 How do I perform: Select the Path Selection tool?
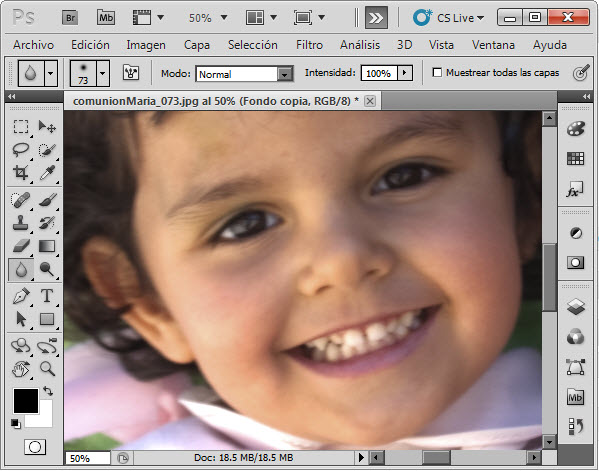tap(21, 319)
